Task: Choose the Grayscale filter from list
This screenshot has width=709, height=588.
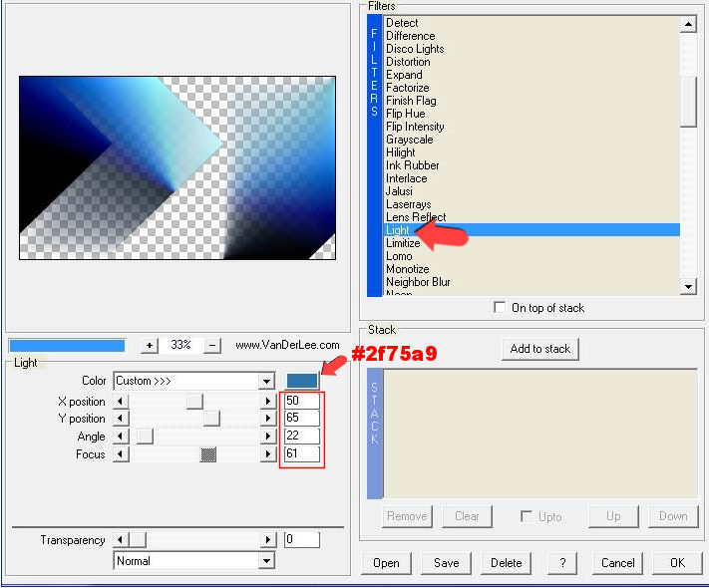Action: point(409,140)
